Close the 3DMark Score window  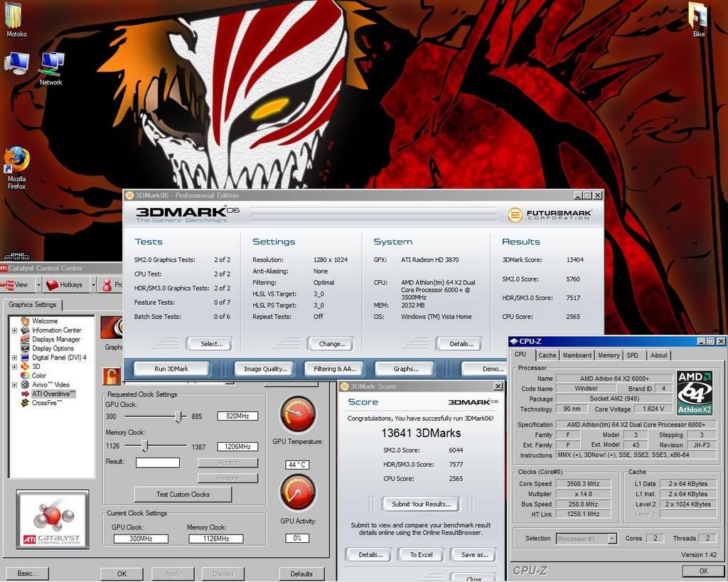(x=498, y=386)
